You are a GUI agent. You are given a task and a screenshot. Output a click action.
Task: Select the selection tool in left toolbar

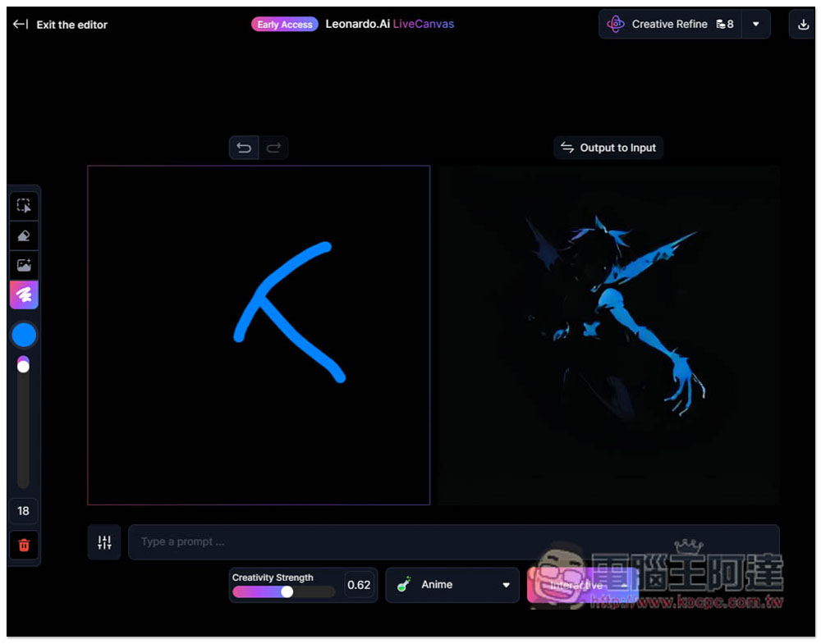(24, 206)
